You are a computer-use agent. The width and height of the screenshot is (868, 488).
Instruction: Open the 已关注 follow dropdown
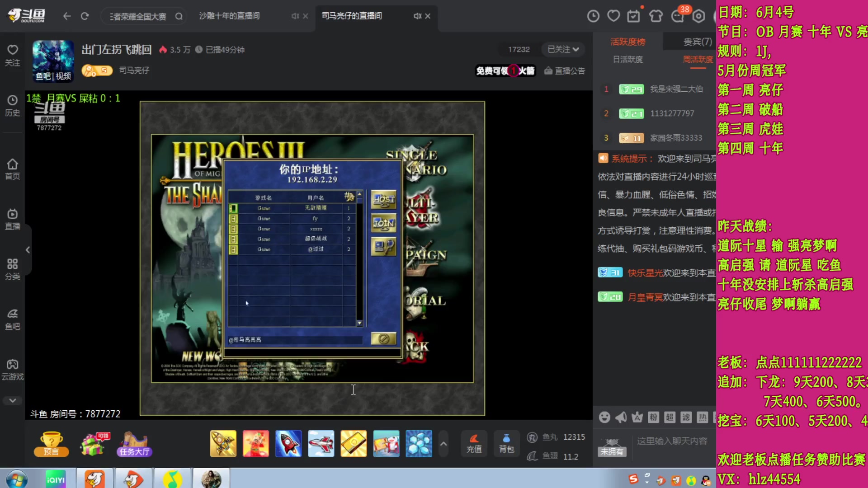563,49
